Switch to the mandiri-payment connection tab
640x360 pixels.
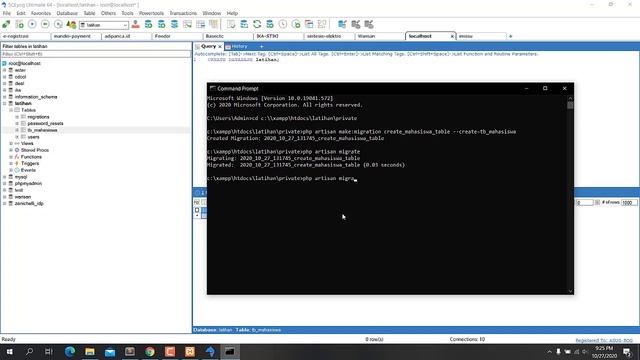coord(76,36)
